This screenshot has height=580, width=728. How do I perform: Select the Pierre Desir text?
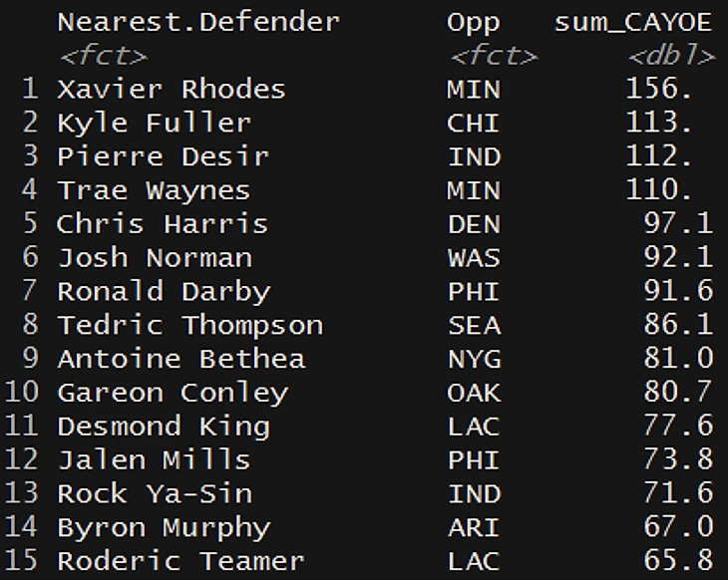[163, 156]
